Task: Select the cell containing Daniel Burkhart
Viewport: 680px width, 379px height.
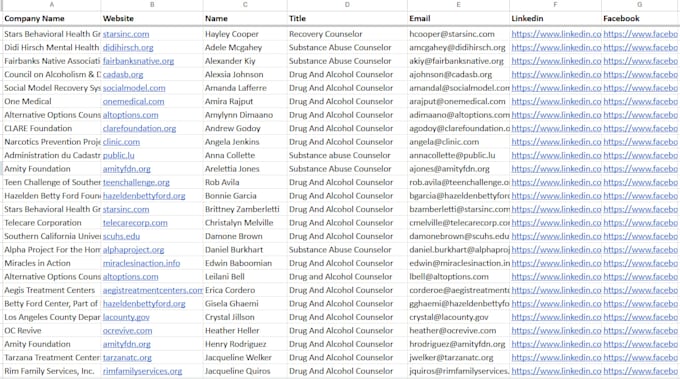Action: (x=245, y=249)
